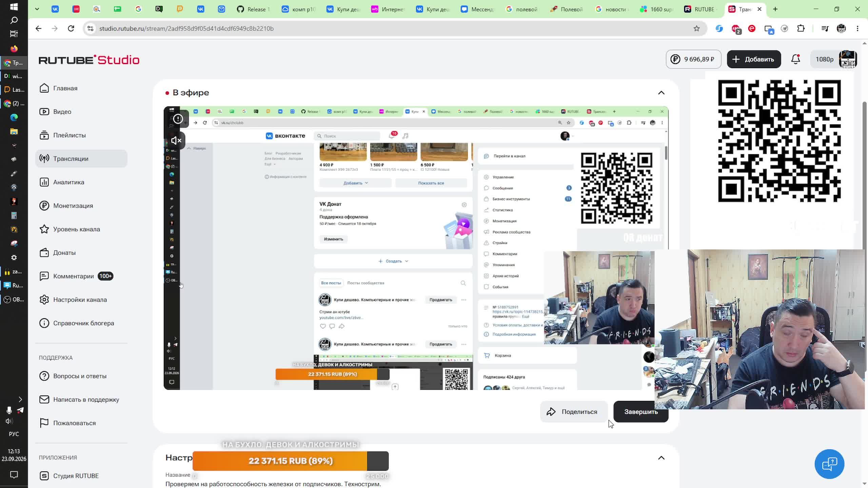Bookmark this page with the star
868x488 pixels.
coord(696,28)
